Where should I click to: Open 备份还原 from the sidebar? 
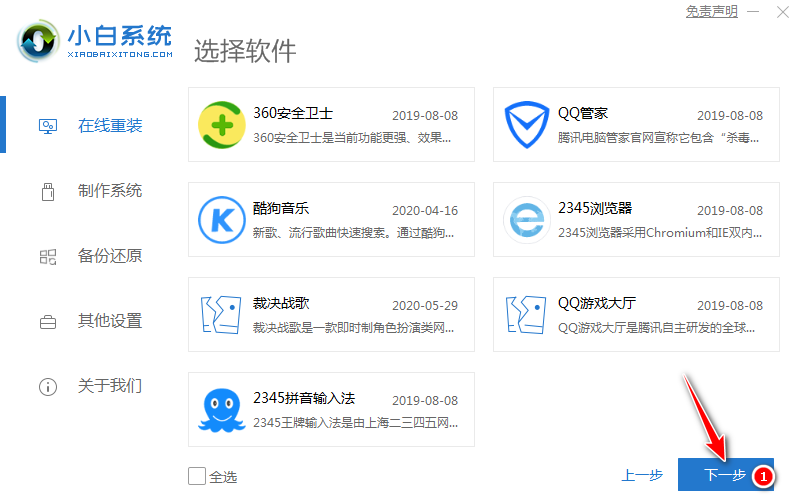pos(110,256)
